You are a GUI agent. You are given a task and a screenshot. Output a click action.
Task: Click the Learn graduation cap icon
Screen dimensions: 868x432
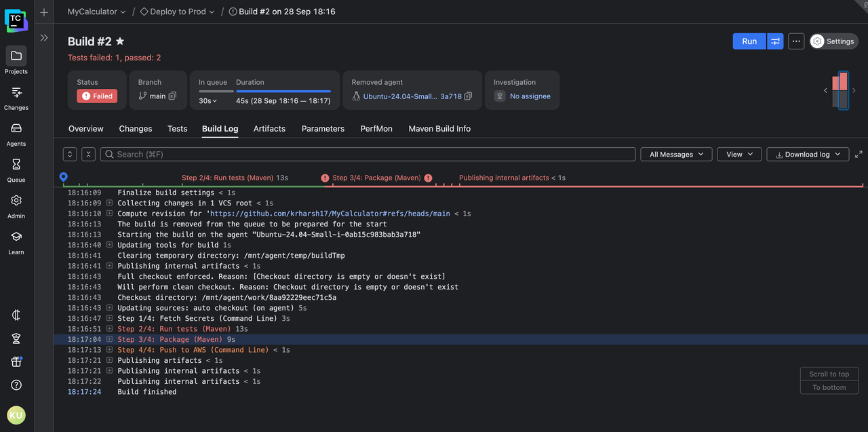point(16,237)
